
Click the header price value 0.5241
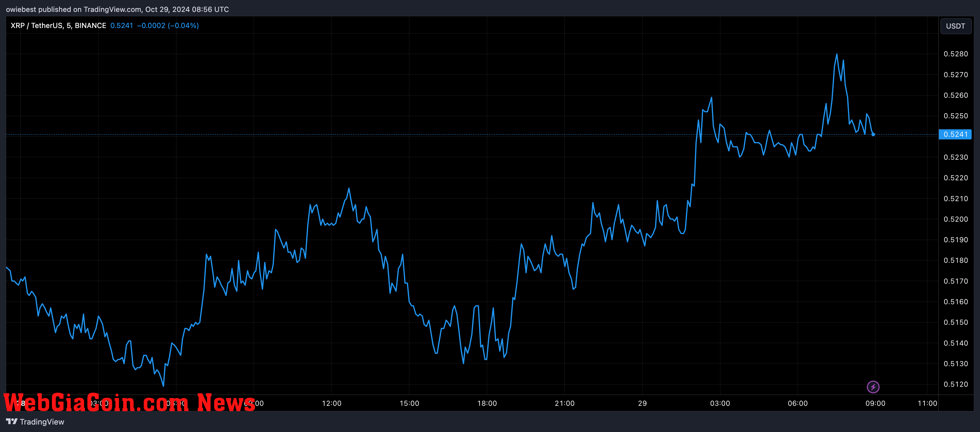(122, 25)
